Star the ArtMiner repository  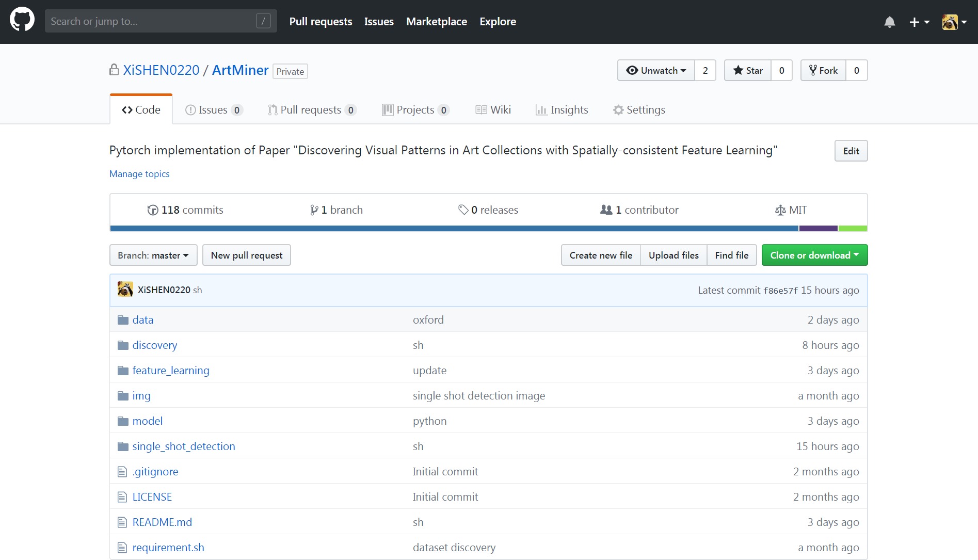click(x=748, y=71)
